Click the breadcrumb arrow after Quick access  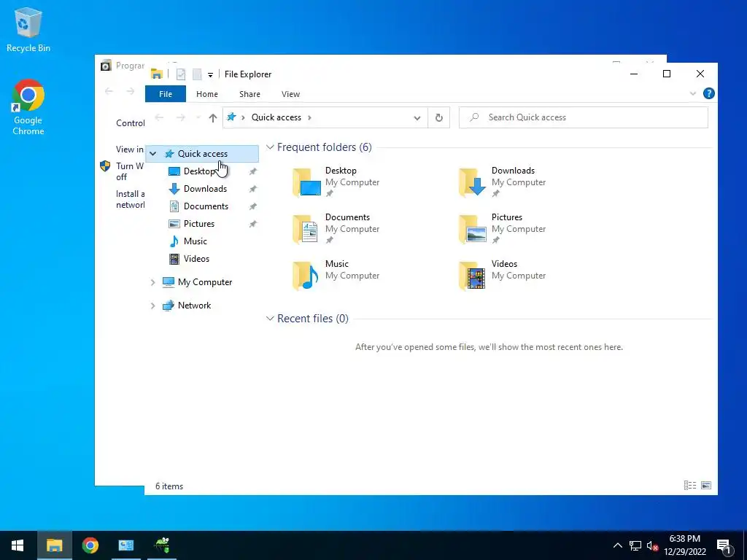coord(309,117)
